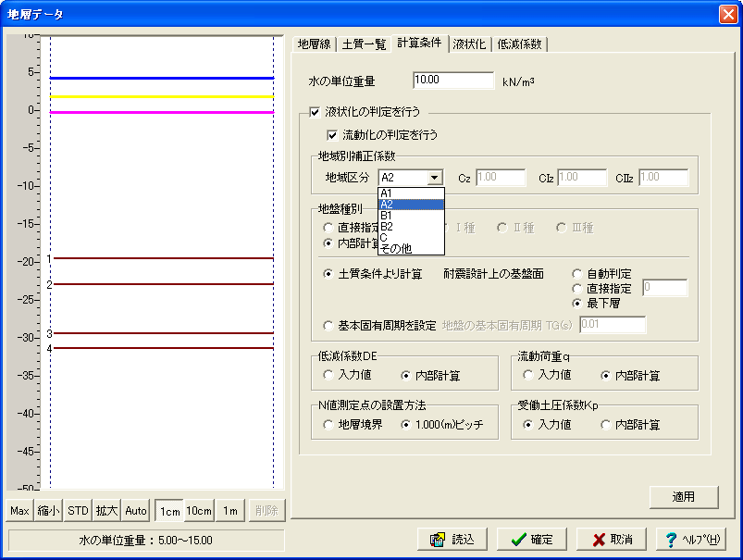Choose A1 from the region list

point(411,193)
